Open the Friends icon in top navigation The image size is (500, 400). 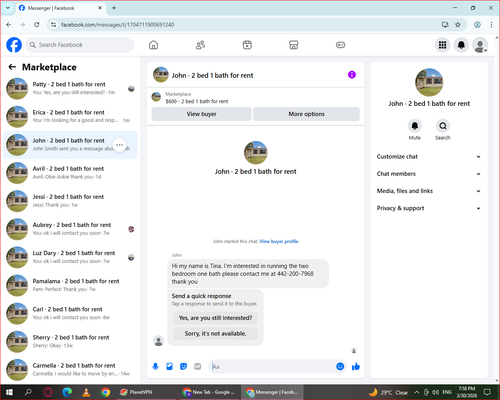200,45
